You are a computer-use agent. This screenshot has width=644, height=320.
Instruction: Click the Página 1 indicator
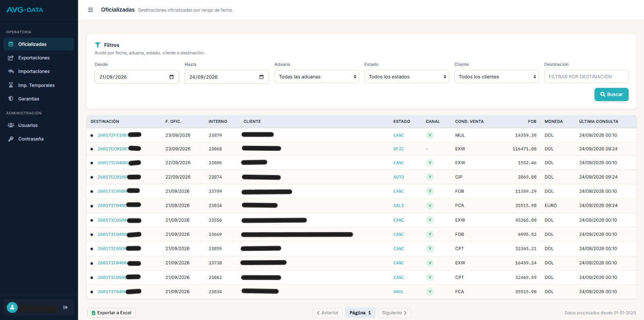(x=360, y=313)
